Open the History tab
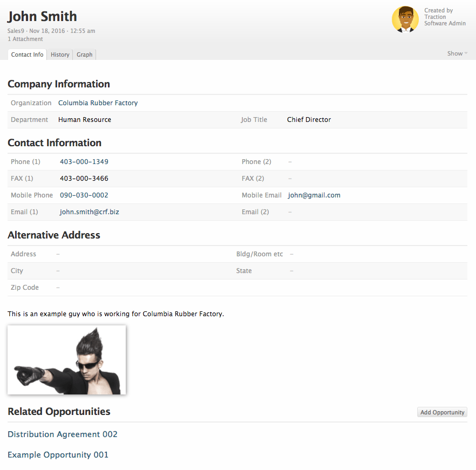 60,55
